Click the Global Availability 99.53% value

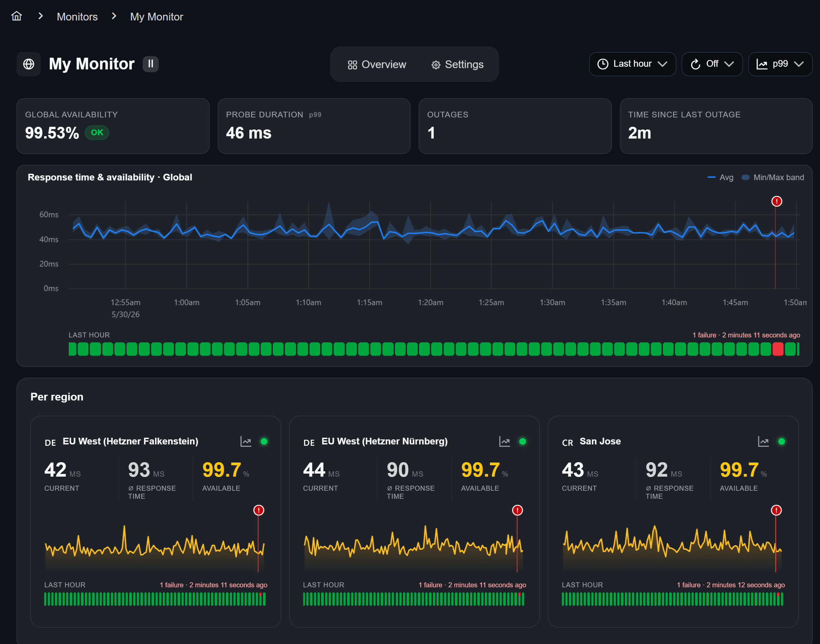click(x=52, y=133)
